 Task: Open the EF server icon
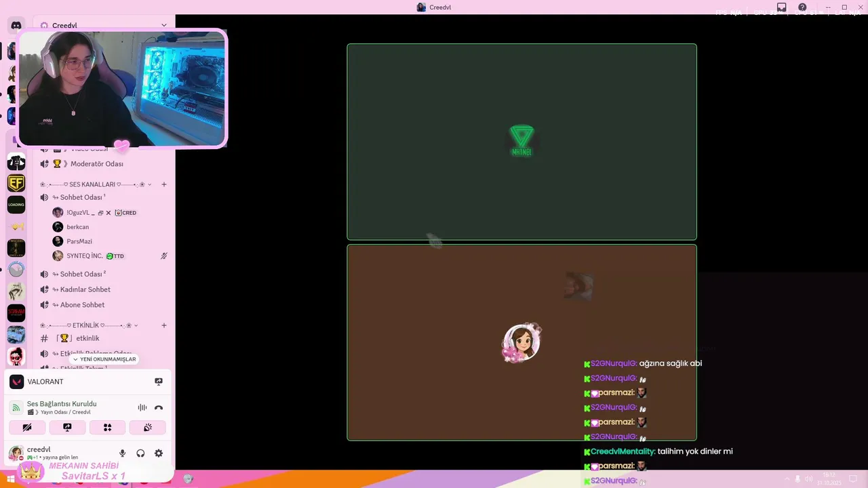point(16,183)
